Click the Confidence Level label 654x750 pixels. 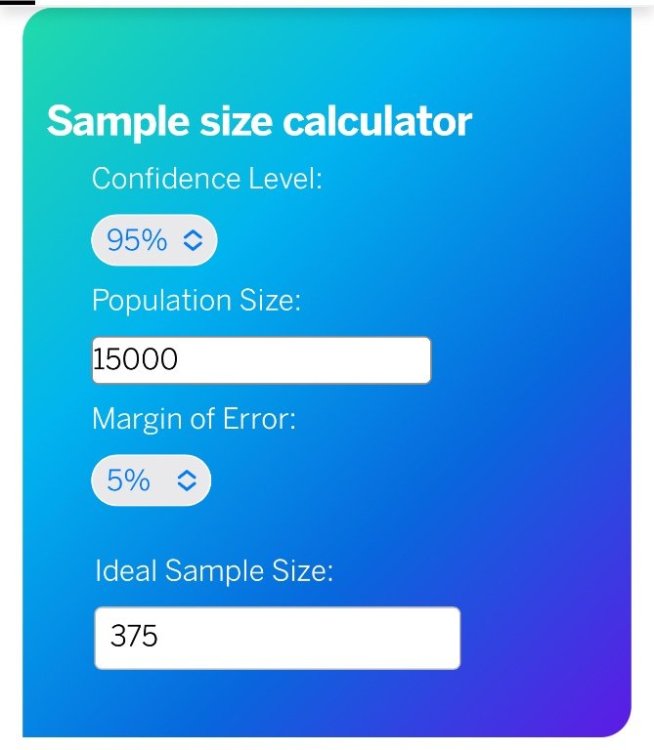tap(207, 179)
